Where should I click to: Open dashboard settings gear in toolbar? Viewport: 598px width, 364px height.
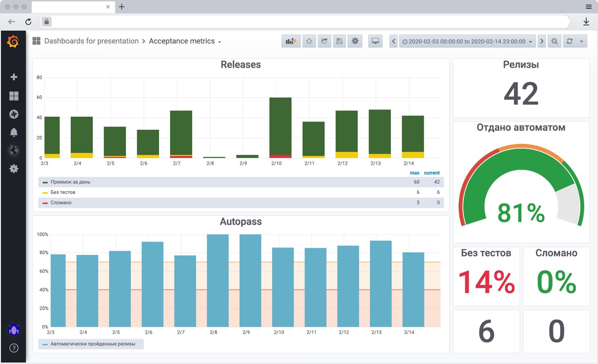355,41
